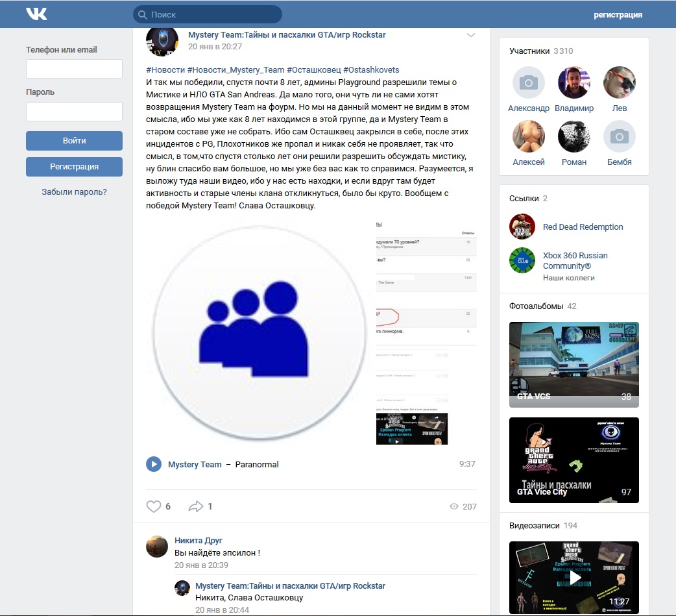The image size is (676, 616).
Task: Click the Роман member name
Action: pyautogui.click(x=574, y=162)
